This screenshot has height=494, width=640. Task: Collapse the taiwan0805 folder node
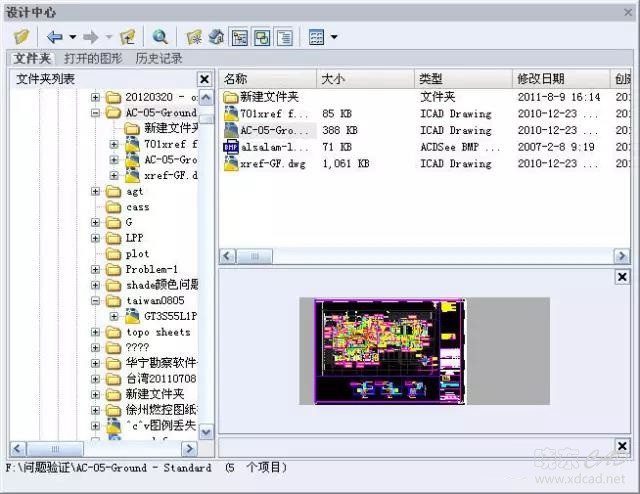coord(96,300)
